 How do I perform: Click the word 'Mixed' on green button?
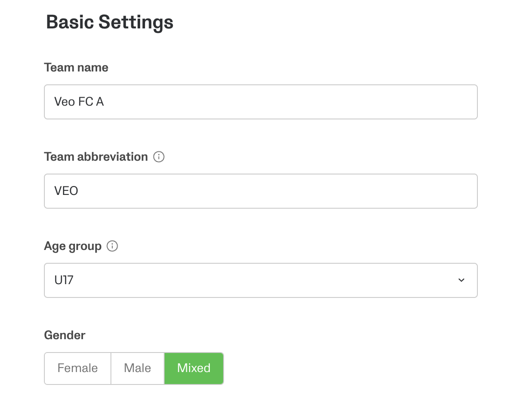tap(194, 368)
